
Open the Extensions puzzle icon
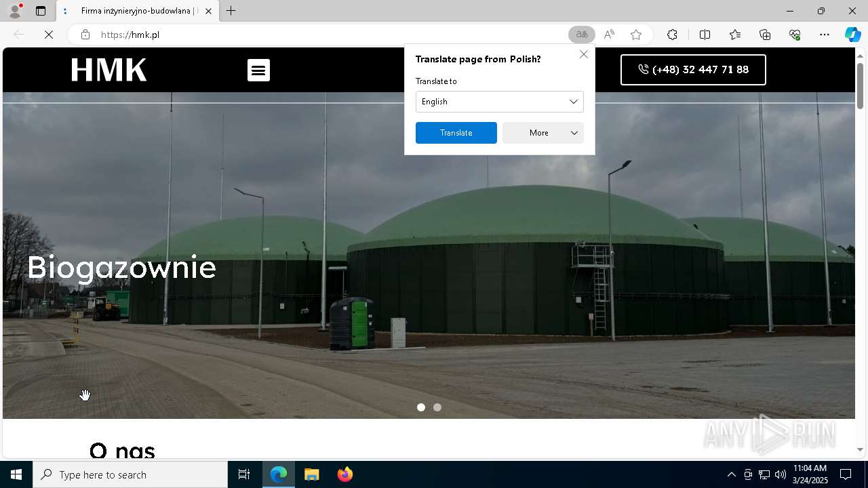point(672,35)
